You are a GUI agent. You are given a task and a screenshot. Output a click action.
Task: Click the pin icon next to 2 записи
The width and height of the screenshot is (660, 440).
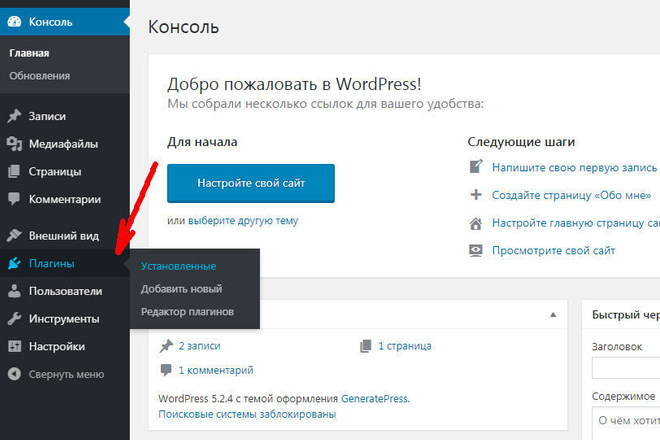click(167, 346)
